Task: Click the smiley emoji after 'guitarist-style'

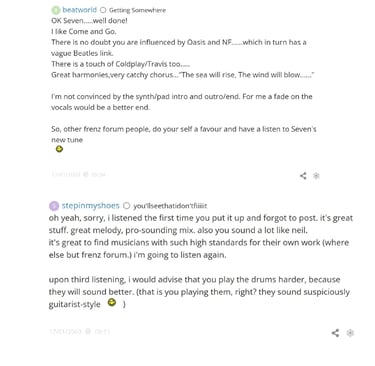Action: [x=112, y=302]
